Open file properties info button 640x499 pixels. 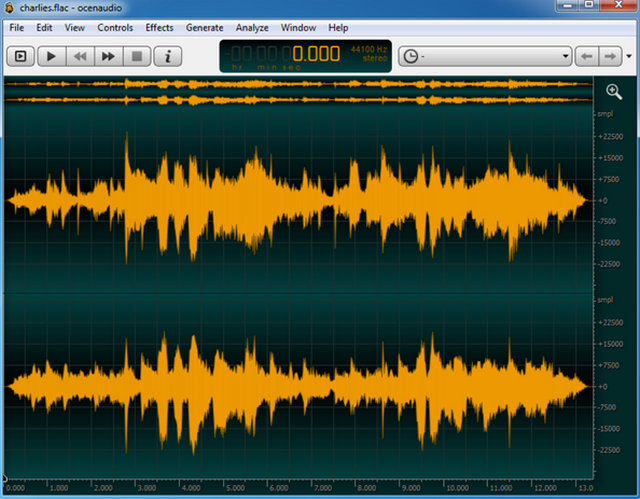(x=168, y=56)
